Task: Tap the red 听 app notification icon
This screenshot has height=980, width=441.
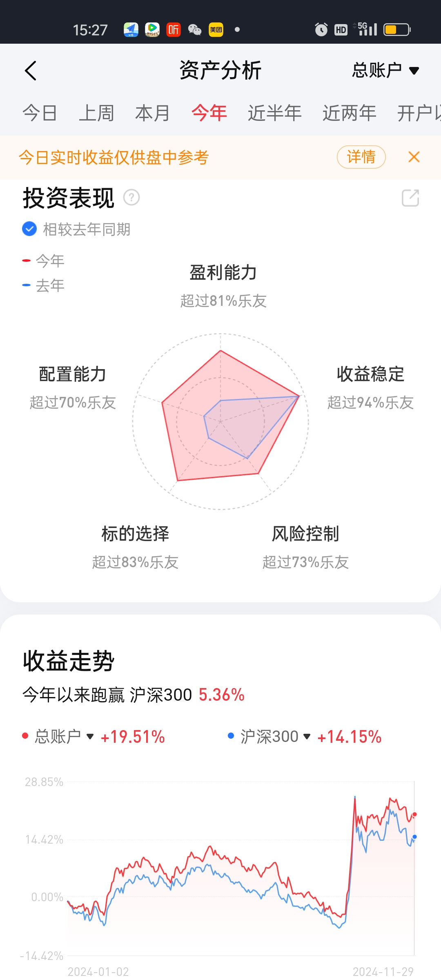Action: tap(174, 30)
